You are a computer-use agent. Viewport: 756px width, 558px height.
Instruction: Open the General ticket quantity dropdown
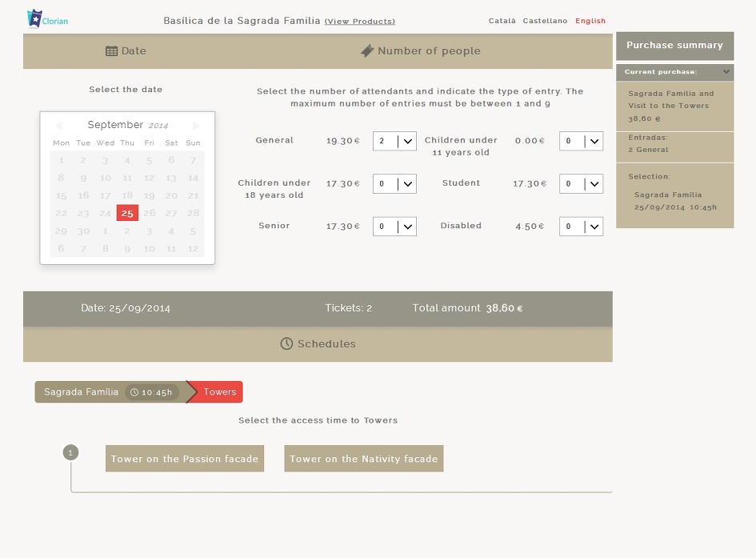(394, 141)
